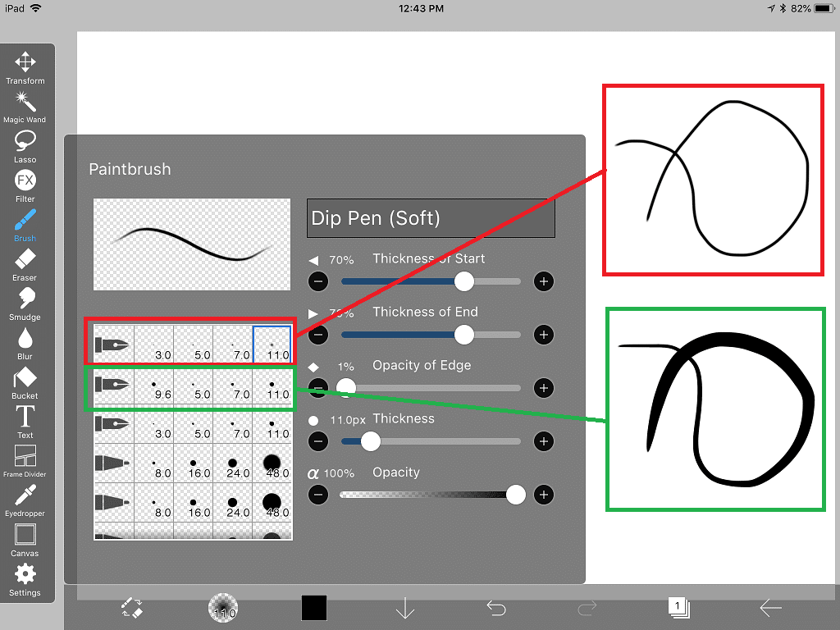Click the Opacity slider handle

pos(516,495)
